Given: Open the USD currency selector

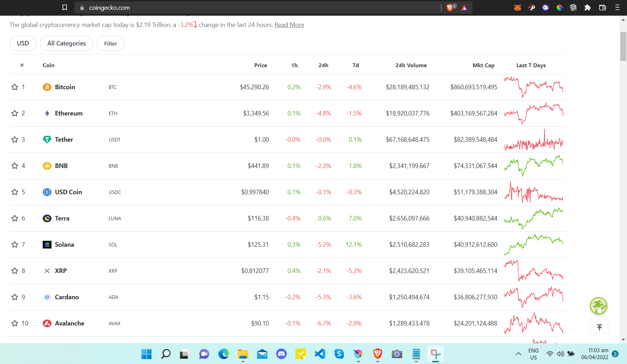Looking at the screenshot, I should pos(23,43).
